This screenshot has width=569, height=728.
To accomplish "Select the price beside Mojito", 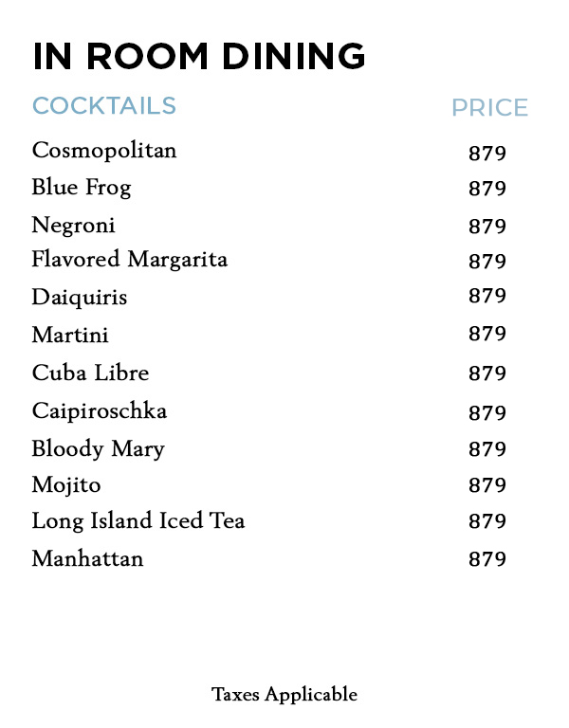I will tap(487, 486).
